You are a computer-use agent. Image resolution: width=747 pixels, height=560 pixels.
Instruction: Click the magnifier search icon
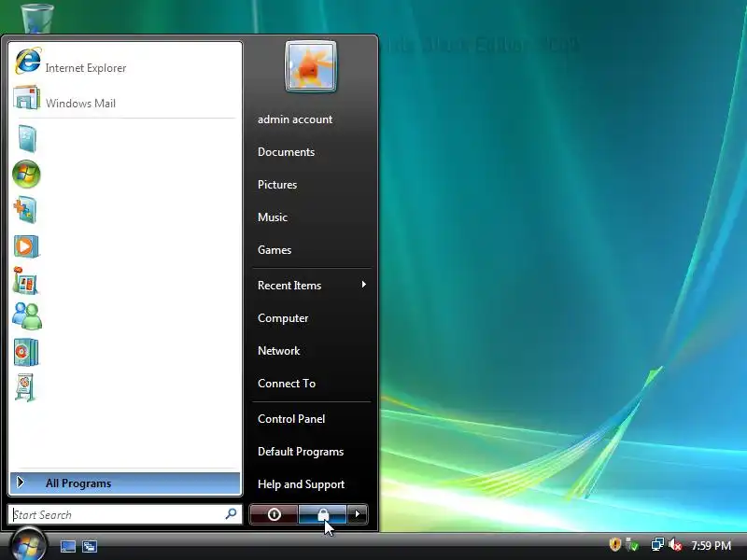click(x=231, y=514)
